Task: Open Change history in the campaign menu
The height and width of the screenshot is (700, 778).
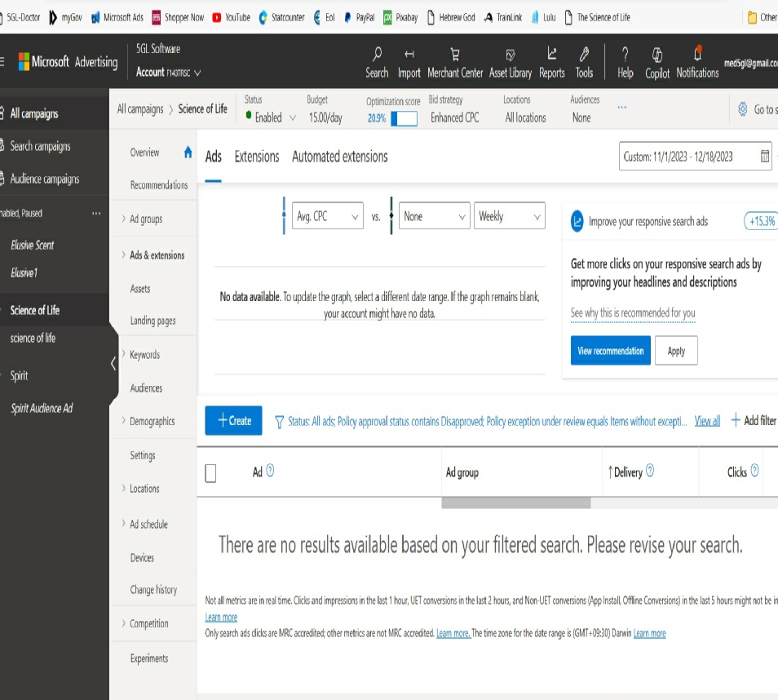Action: [153, 590]
